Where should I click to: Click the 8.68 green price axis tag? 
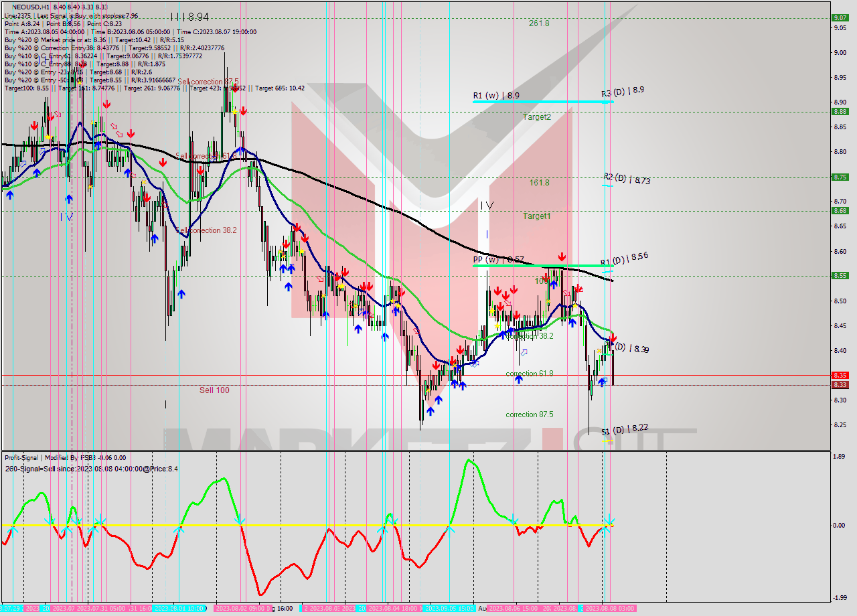(x=840, y=210)
